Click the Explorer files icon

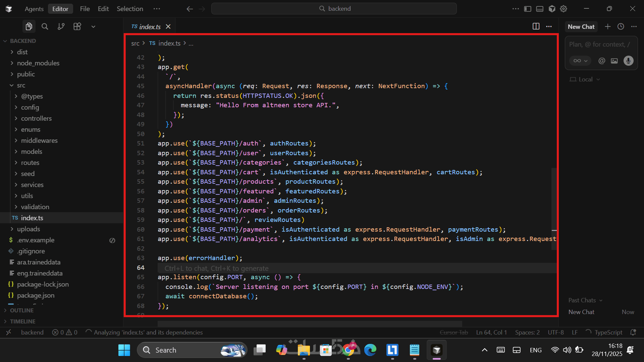click(x=29, y=26)
